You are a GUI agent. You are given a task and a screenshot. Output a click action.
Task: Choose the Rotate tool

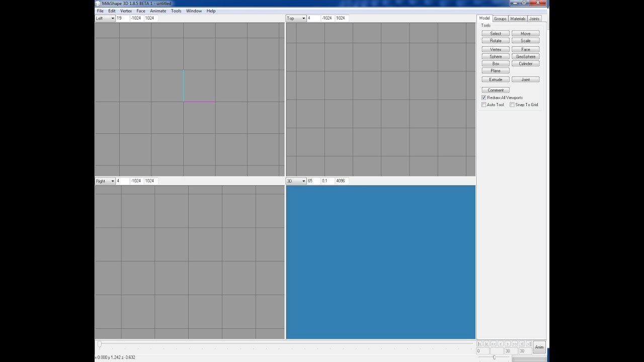click(496, 40)
